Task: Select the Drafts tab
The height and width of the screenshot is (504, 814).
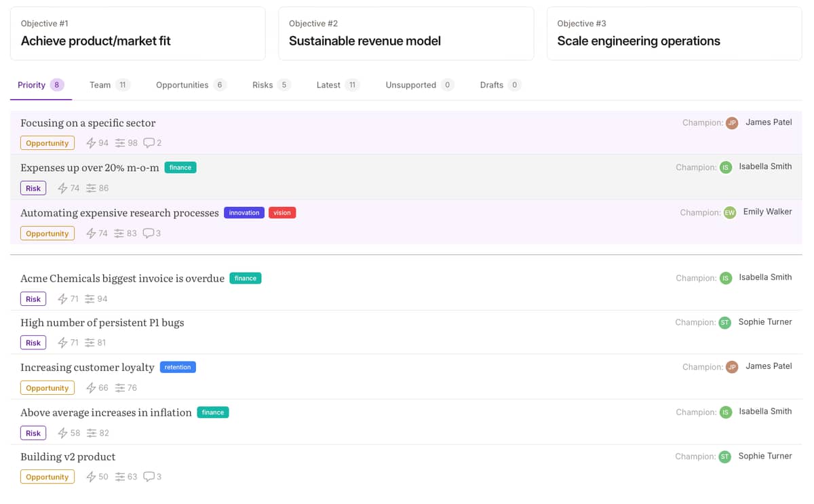Action: point(500,85)
